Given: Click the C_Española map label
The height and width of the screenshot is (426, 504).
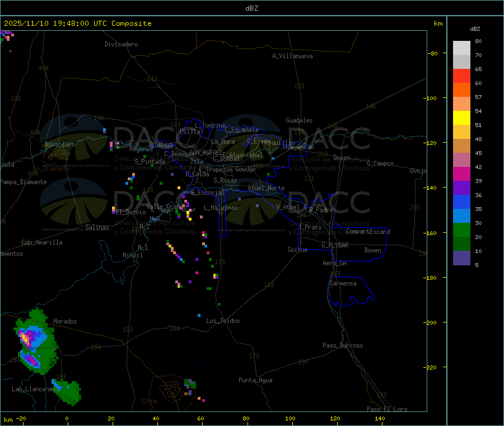Looking at the screenshot, I should click(241, 130).
